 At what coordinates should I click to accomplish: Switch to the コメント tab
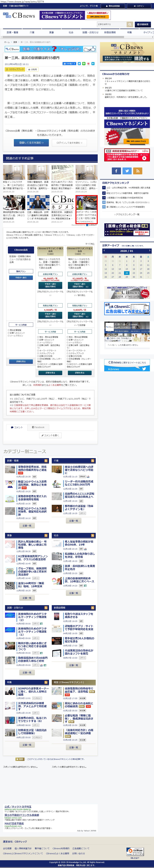[x=17, y=427]
